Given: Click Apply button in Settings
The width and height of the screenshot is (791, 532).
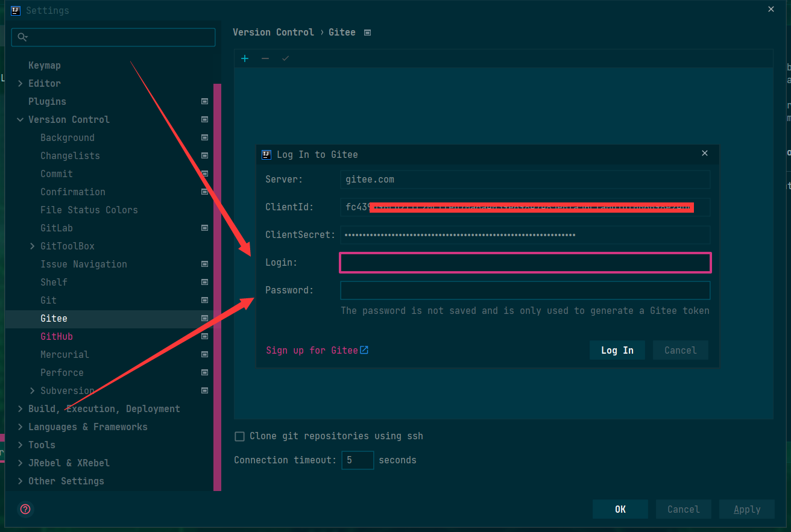Looking at the screenshot, I should tap(747, 509).
